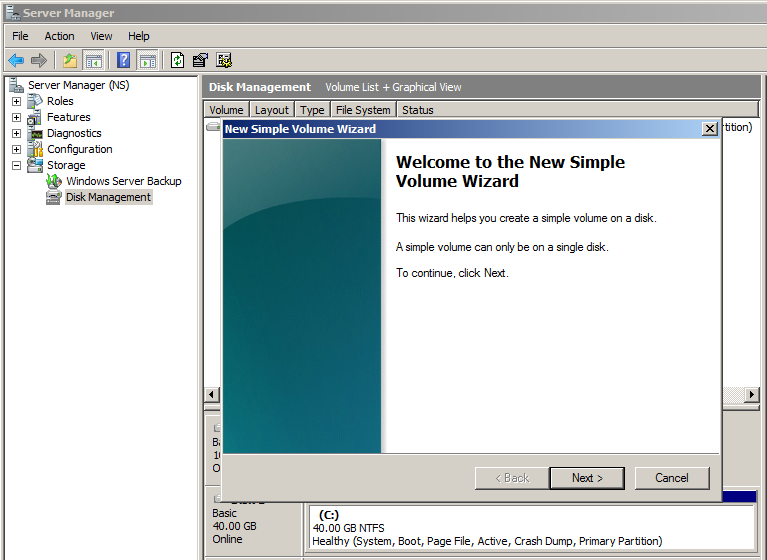Click the Server Manager (NS) tree icon

click(x=17, y=85)
